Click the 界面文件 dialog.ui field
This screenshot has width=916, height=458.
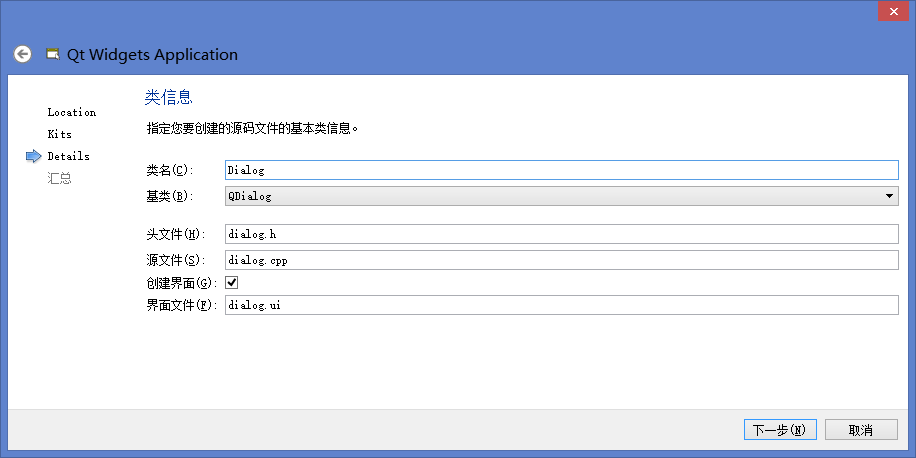562,305
